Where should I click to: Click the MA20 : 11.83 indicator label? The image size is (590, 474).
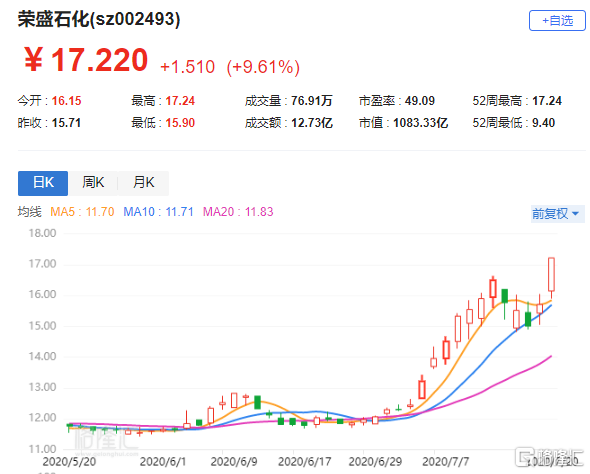[x=238, y=212]
